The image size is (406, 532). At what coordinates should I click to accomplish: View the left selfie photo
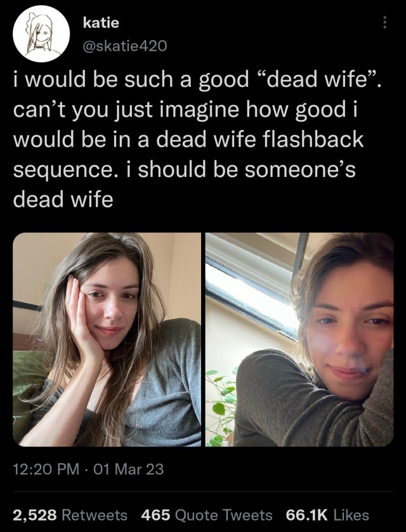tap(107, 339)
